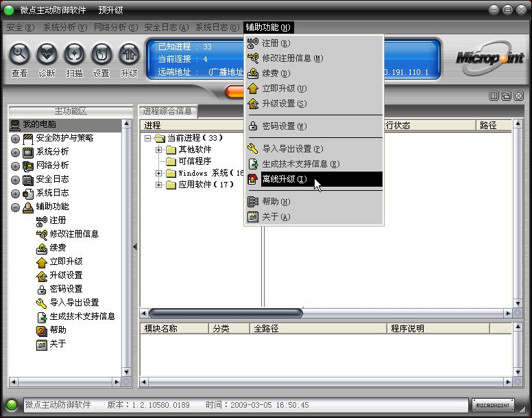532x418 pixels.
Task: Open the 诊断 heartbeat toolbar icon
Action: coord(47,54)
